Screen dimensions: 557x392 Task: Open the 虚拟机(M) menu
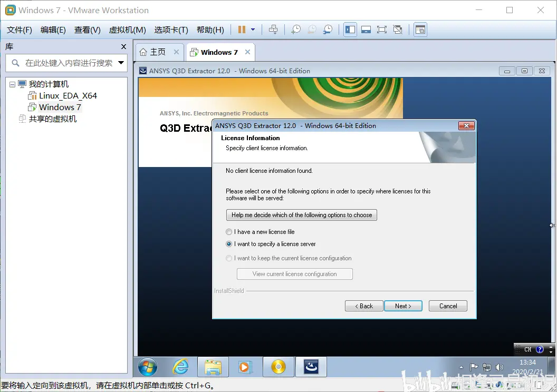click(127, 30)
